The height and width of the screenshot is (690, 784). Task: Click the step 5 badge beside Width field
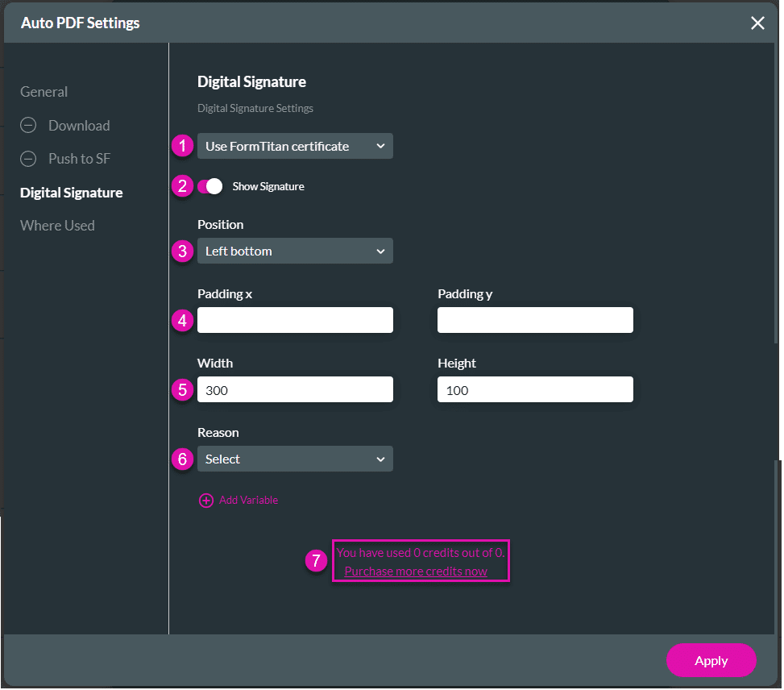(182, 389)
